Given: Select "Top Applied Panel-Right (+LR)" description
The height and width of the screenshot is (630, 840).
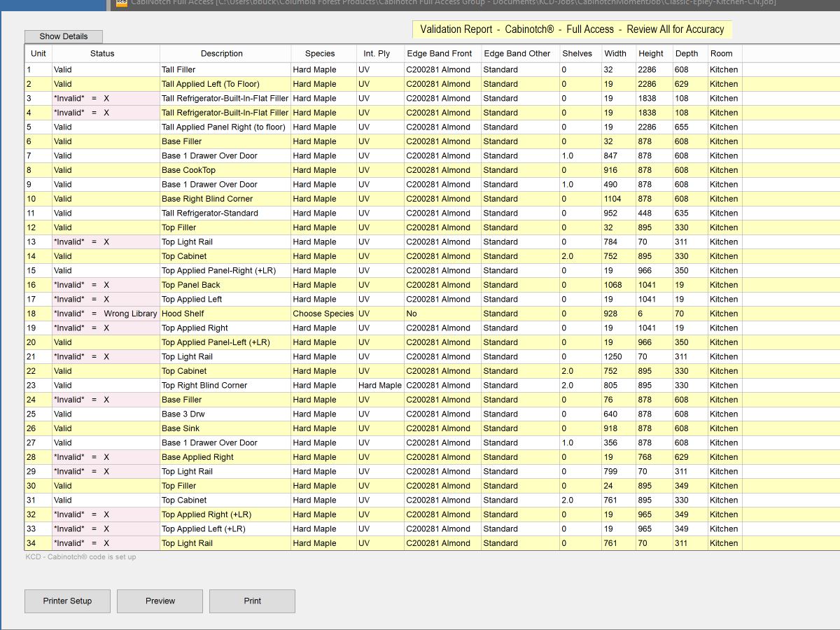Looking at the screenshot, I should pyautogui.click(x=225, y=271).
